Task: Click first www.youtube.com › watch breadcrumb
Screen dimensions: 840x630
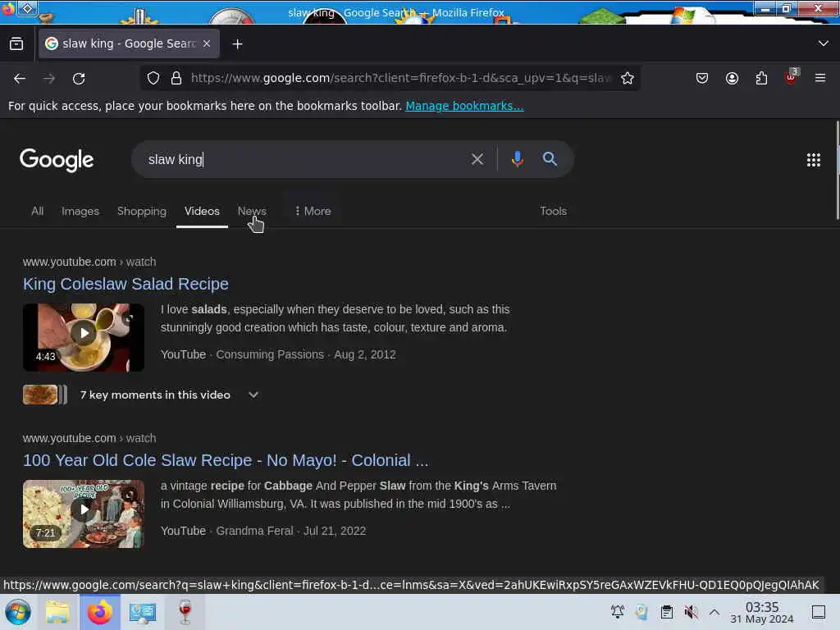Action: [89, 262]
